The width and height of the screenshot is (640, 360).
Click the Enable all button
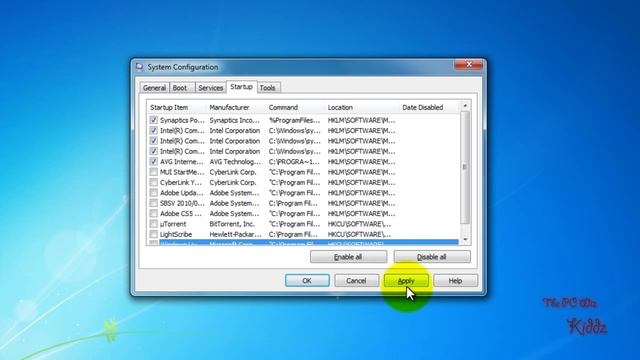pos(348,257)
